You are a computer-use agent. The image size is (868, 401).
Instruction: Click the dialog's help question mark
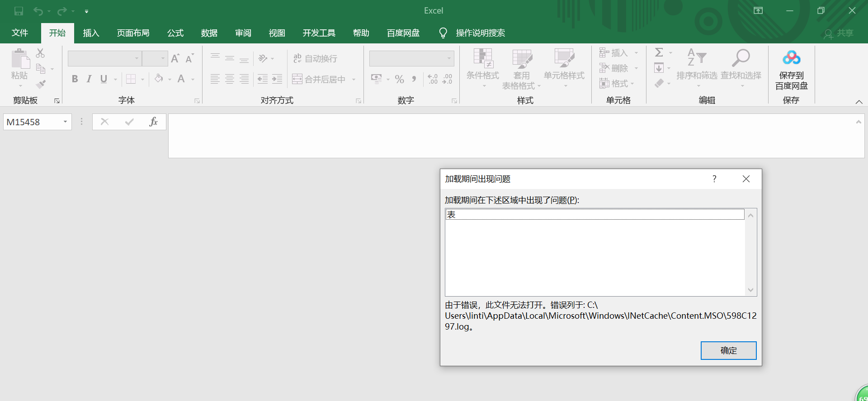point(714,179)
